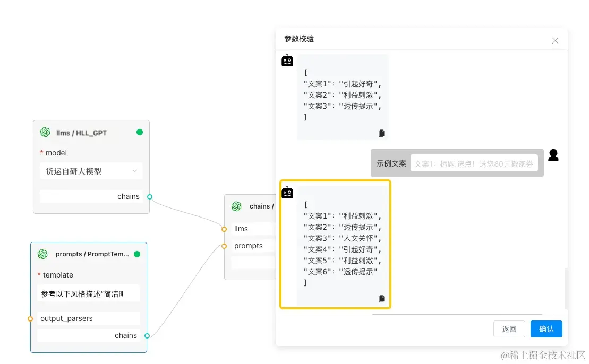Click green status dot on prompts node
This screenshot has height=364, width=589.
[137, 254]
